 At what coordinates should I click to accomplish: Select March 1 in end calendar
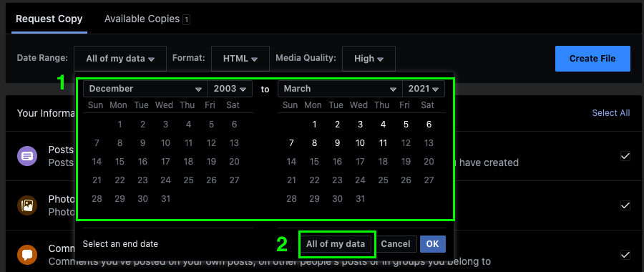pyautogui.click(x=314, y=125)
